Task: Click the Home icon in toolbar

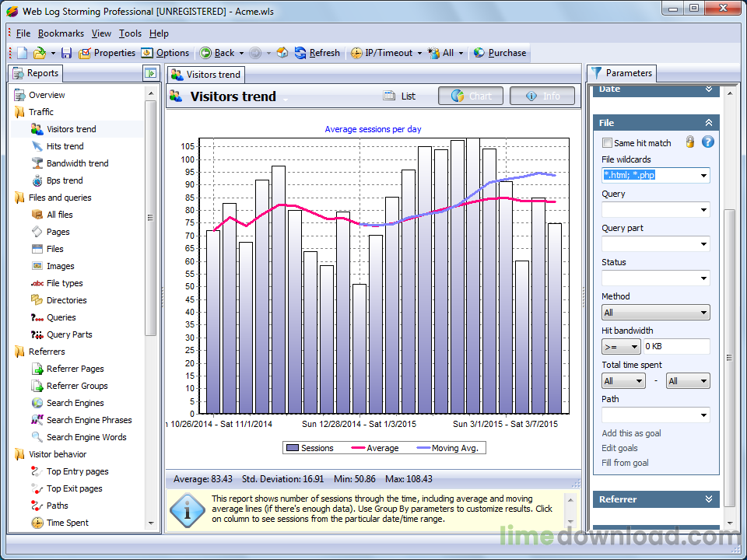Action: [282, 53]
